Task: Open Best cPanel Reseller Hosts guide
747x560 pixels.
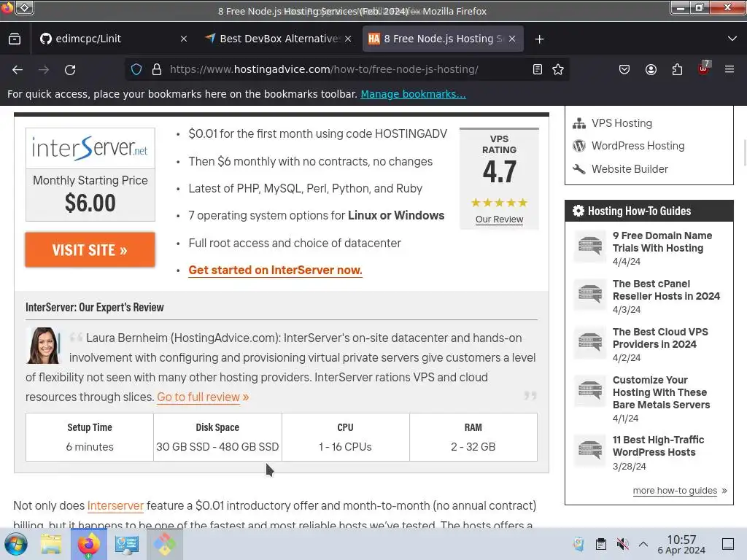Action: pyautogui.click(x=666, y=290)
